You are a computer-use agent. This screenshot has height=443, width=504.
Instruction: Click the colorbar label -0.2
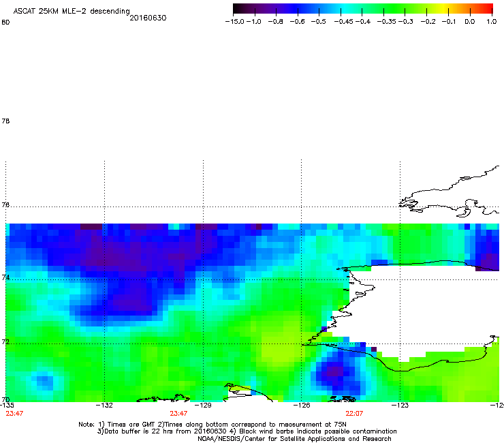[428, 22]
